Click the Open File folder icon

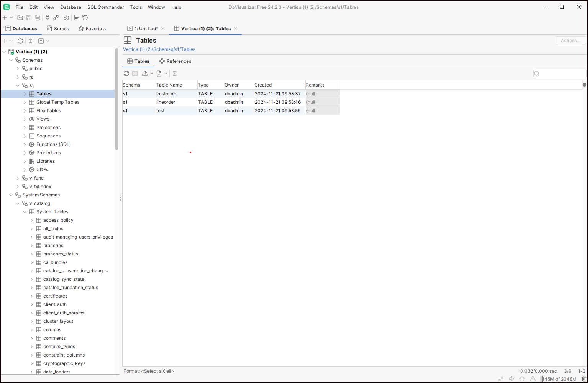pyautogui.click(x=20, y=18)
